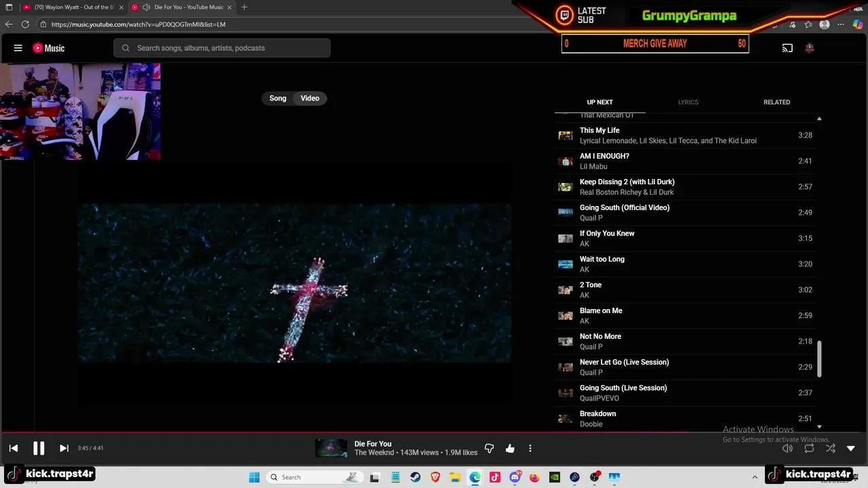
Task: Click Blame on Me queue thumbnail
Action: [566, 316]
